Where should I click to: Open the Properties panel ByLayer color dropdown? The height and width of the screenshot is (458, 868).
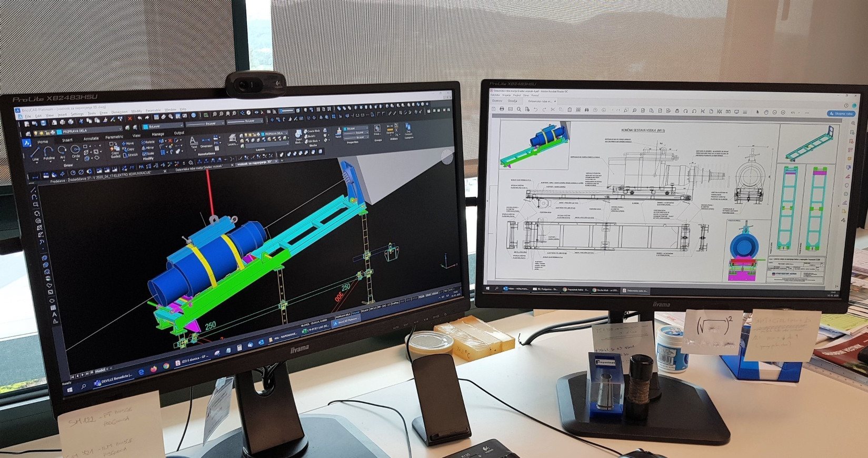pos(356,128)
